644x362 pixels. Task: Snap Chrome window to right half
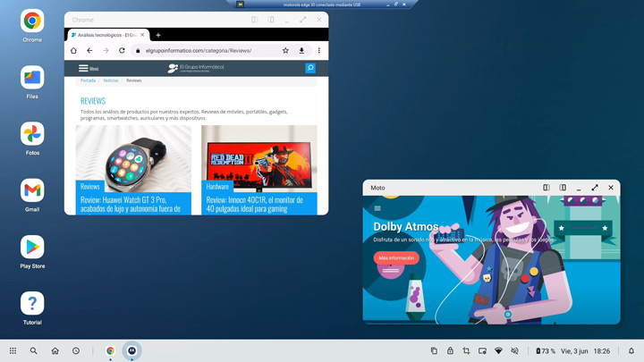pyautogui.click(x=271, y=20)
